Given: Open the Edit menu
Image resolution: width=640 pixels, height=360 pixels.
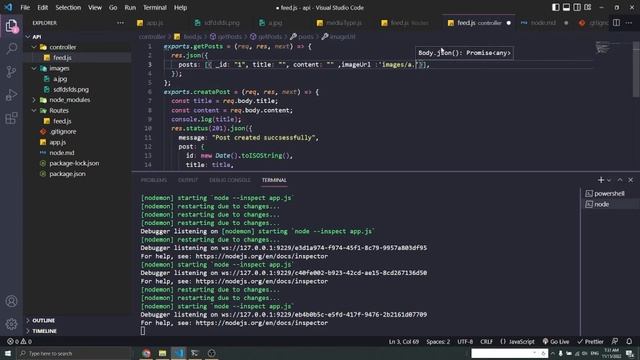Looking at the screenshot, I should [x=42, y=7].
